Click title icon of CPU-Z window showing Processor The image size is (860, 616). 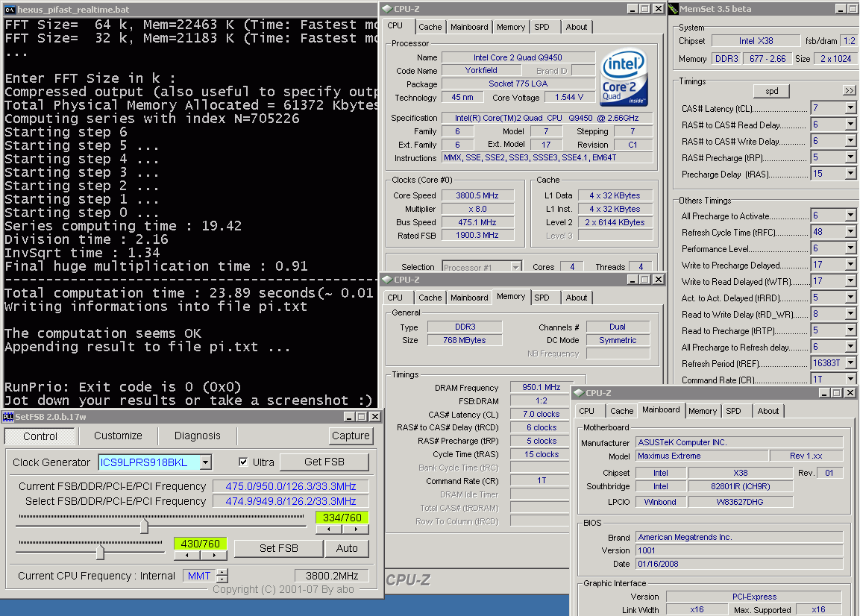[x=386, y=9]
